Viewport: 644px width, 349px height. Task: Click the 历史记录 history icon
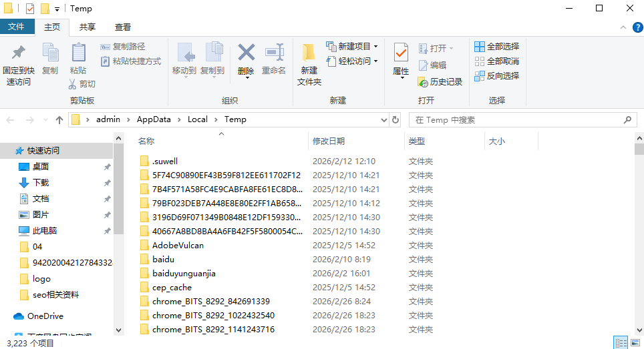pos(423,82)
